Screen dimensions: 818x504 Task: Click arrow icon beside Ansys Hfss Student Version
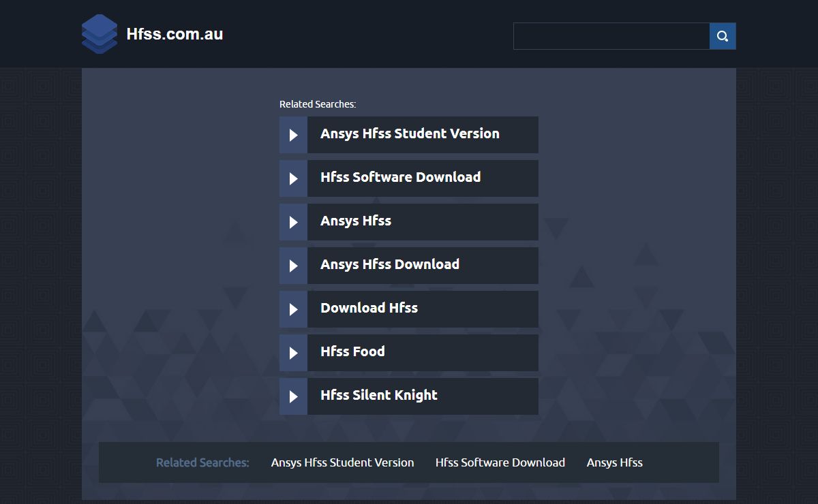(293, 135)
